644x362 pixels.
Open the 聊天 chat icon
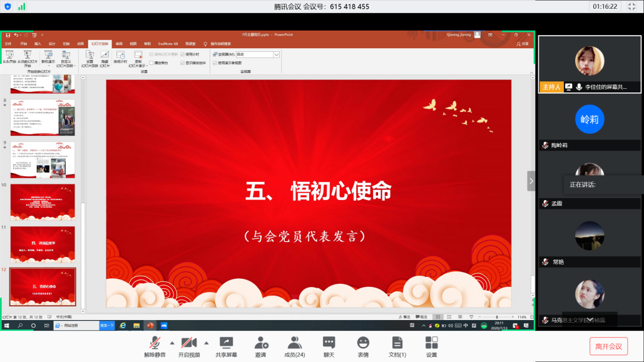329,343
